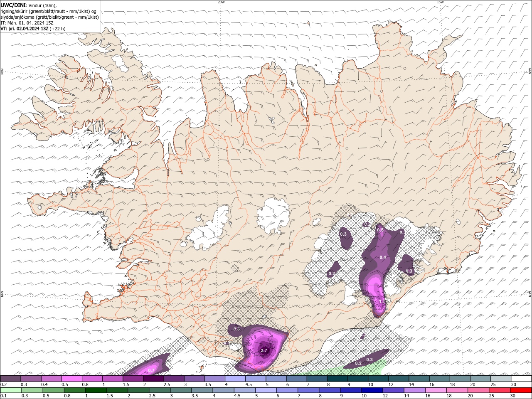Click the bottom-row light green swatch labeled 0.1
Image resolution: width=532 pixels, height=399 pixels.
point(11,390)
